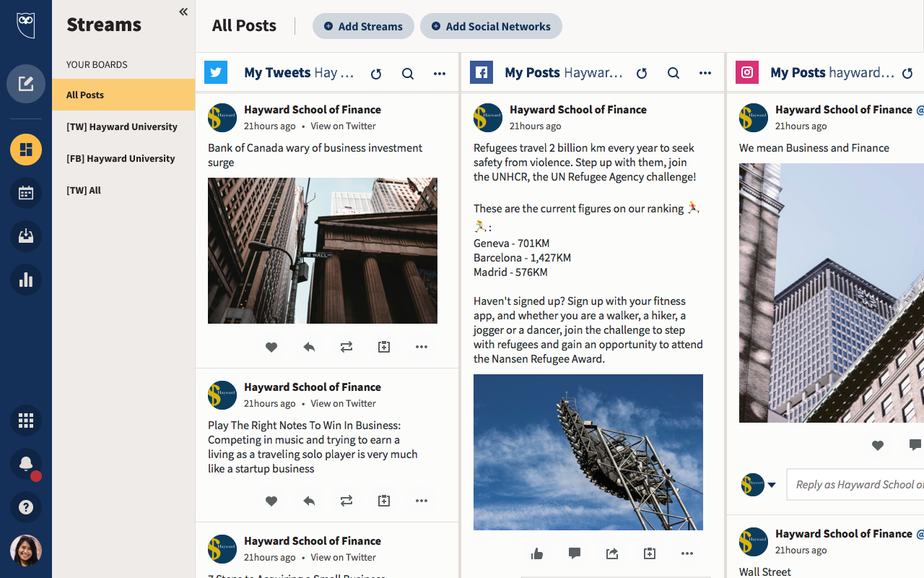
Task: Like the We mean Business Instagram post
Action: click(x=878, y=445)
